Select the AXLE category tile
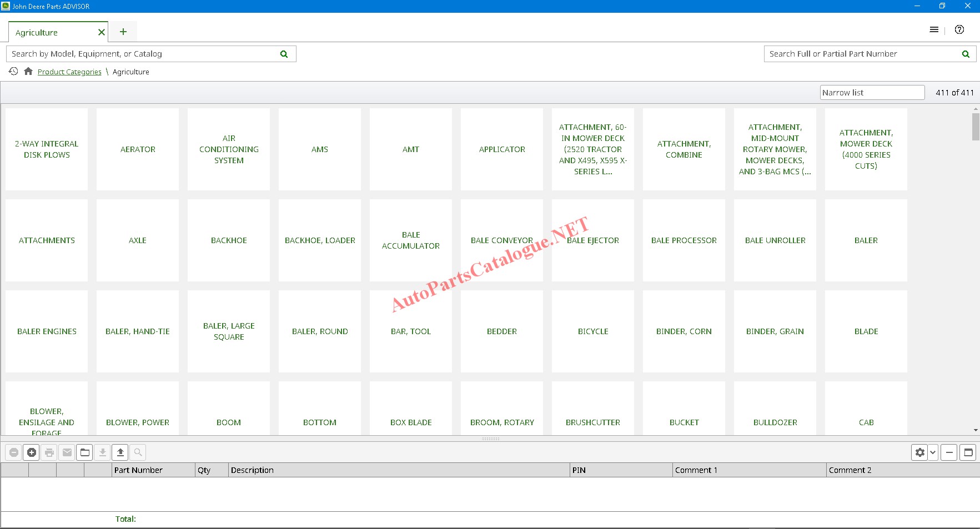The image size is (980, 529). 138,240
